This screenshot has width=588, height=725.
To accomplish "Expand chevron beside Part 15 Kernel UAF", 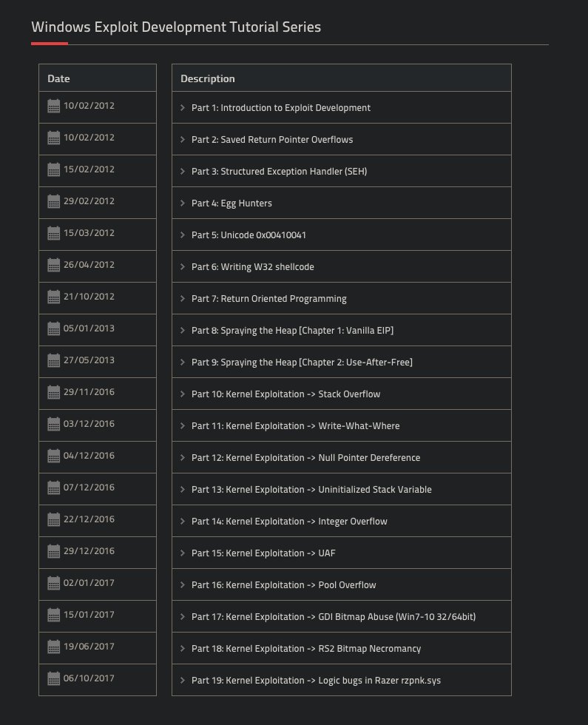I will (183, 553).
